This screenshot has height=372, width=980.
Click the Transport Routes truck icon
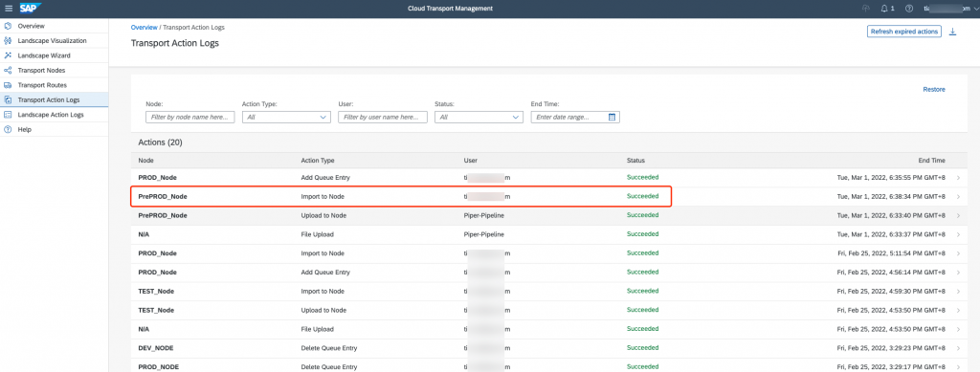8,85
